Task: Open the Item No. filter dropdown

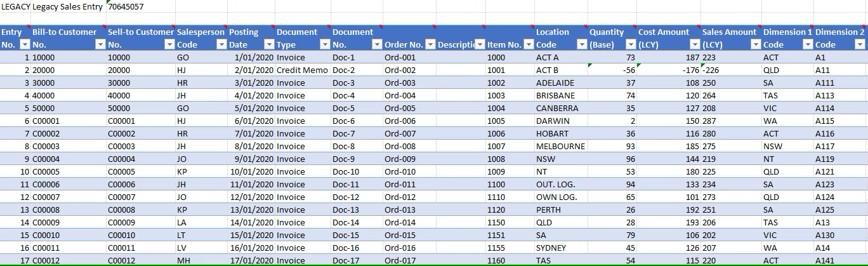Action: point(528,44)
